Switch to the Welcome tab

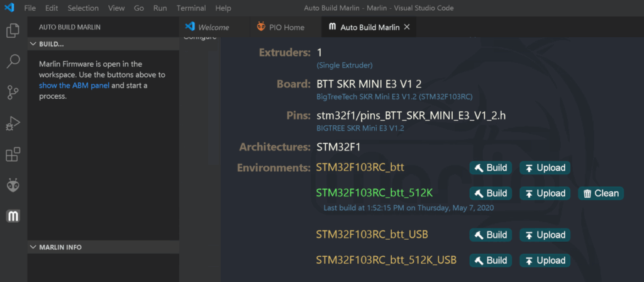point(214,27)
